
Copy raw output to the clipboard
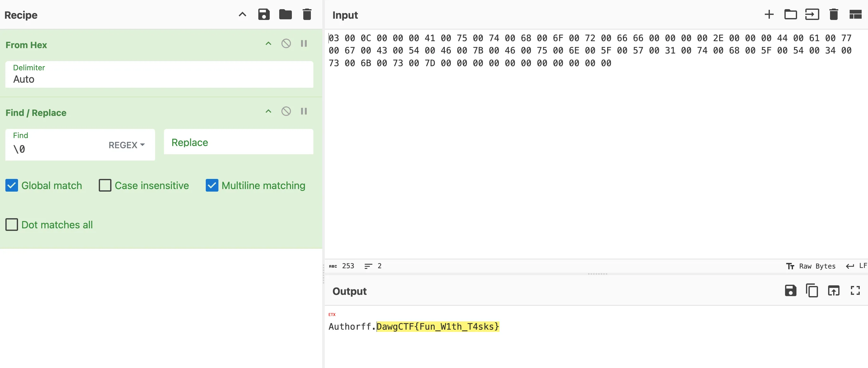(812, 290)
